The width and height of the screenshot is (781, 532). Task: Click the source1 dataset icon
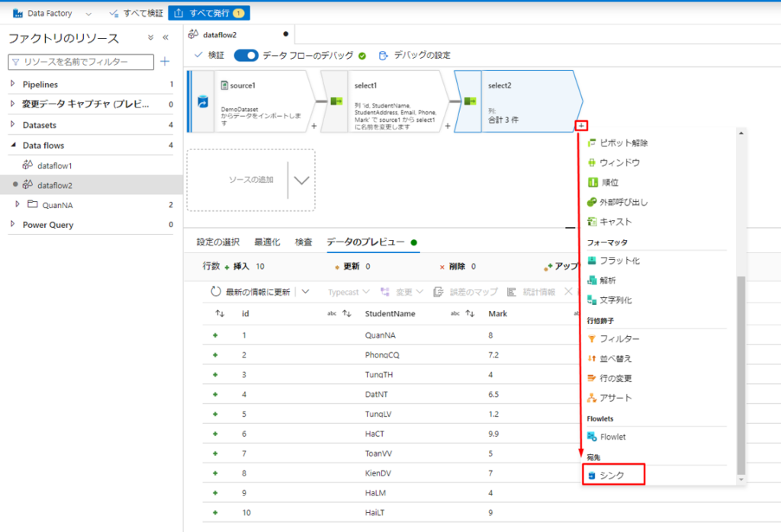coord(224,85)
